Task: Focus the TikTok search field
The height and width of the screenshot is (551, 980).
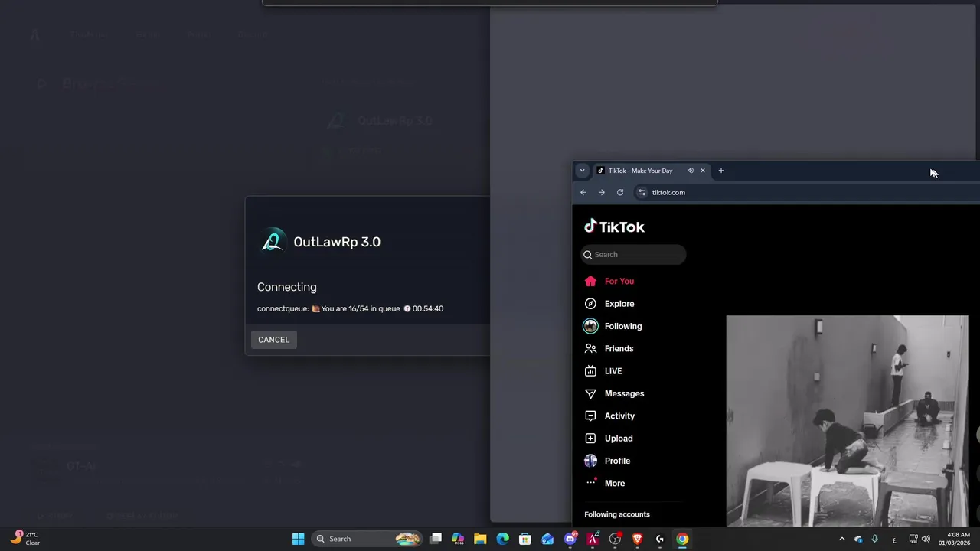Action: 633,254
